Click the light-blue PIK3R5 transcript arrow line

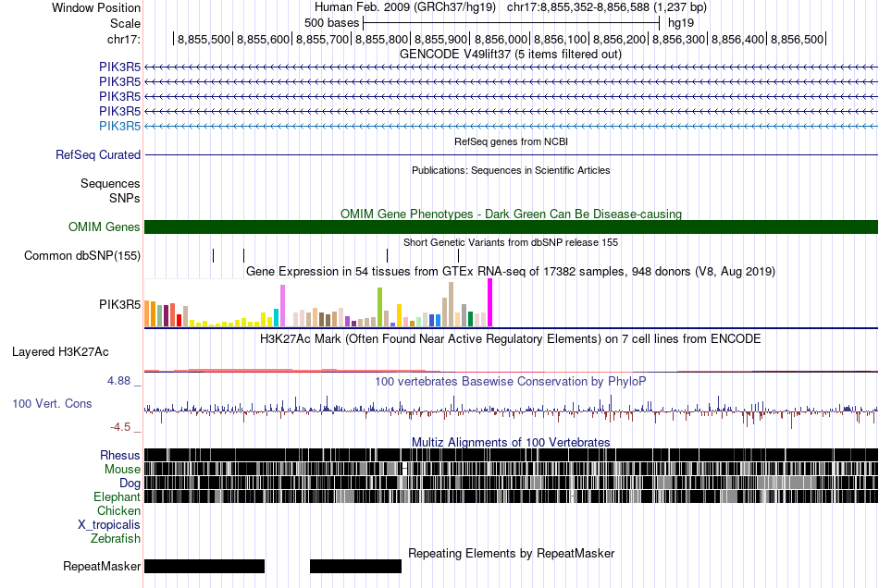(x=512, y=126)
